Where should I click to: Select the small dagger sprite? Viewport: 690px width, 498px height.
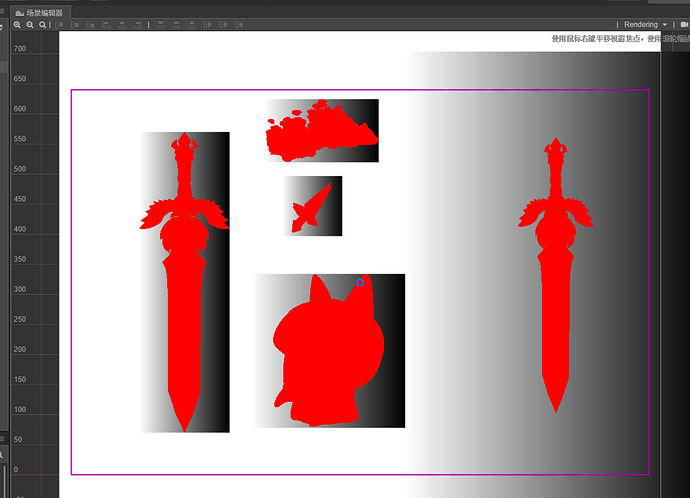pyautogui.click(x=312, y=206)
